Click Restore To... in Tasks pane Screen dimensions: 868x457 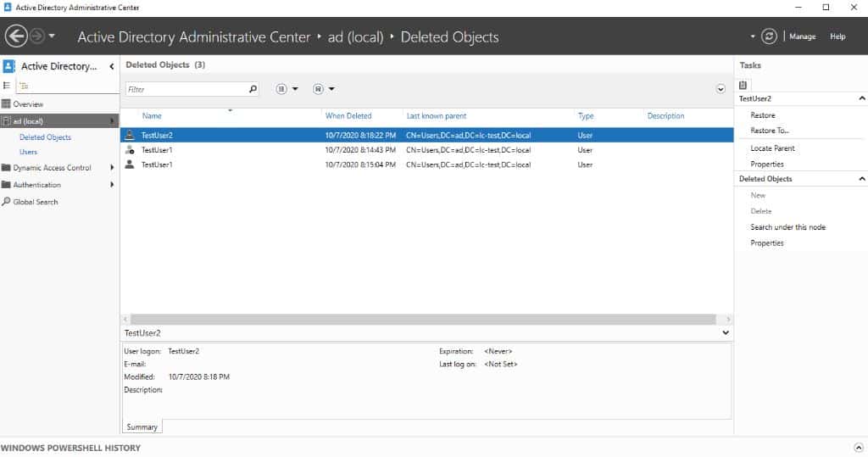click(770, 131)
